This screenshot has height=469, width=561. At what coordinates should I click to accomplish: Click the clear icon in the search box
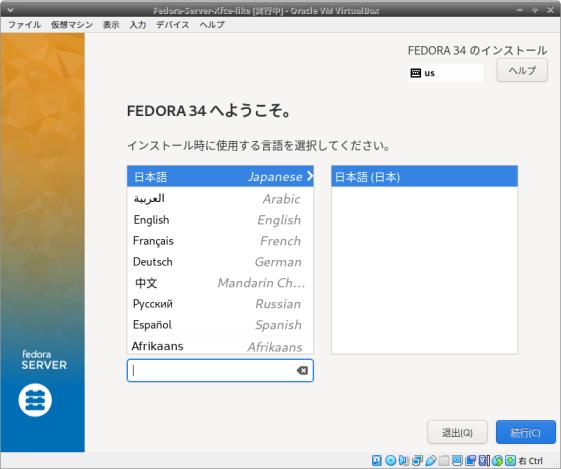pyautogui.click(x=302, y=371)
